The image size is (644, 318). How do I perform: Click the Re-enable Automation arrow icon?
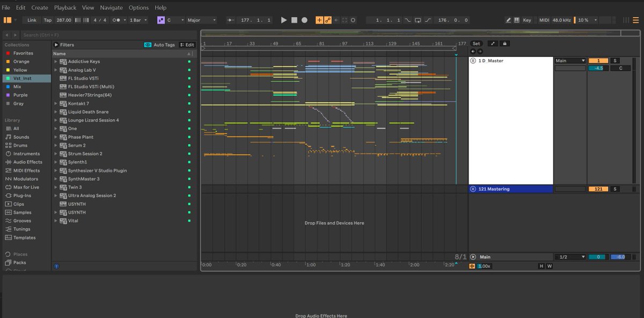click(336, 20)
